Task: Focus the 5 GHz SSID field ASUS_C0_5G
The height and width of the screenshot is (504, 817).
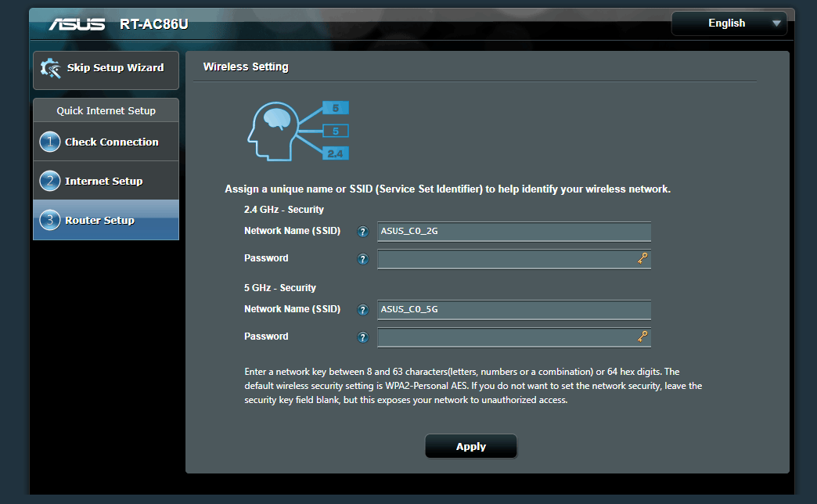Action: (x=513, y=310)
